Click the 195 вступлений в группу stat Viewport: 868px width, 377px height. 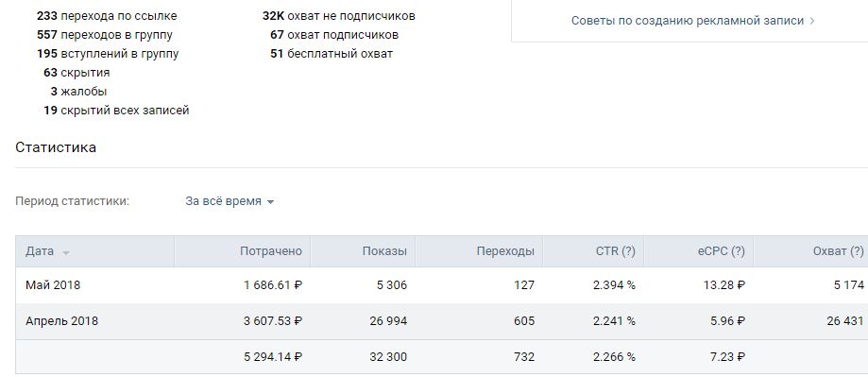click(108, 54)
